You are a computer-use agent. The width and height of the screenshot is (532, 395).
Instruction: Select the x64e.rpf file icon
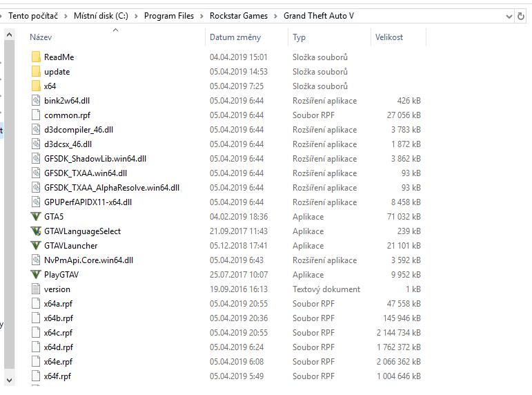(36, 362)
